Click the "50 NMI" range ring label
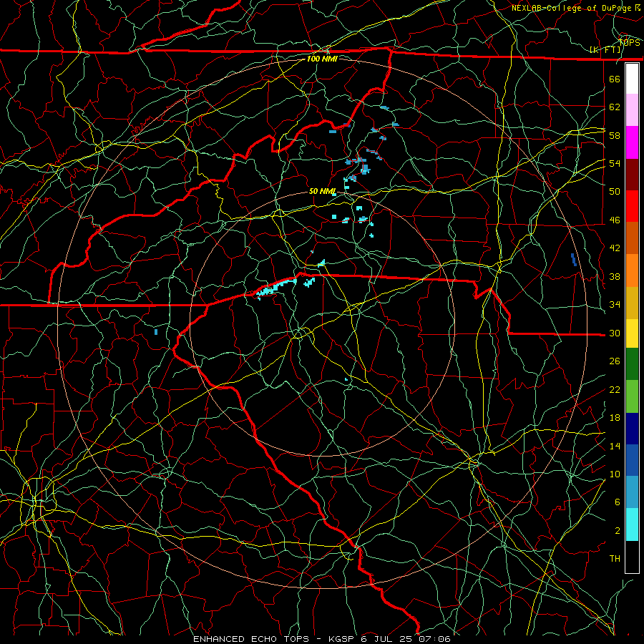This screenshot has height=644, width=644. click(x=323, y=191)
